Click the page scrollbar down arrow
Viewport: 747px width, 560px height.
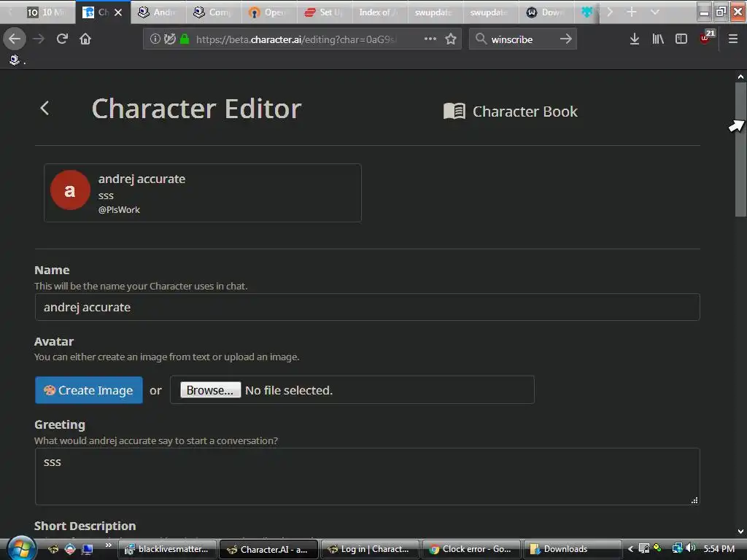click(740, 532)
